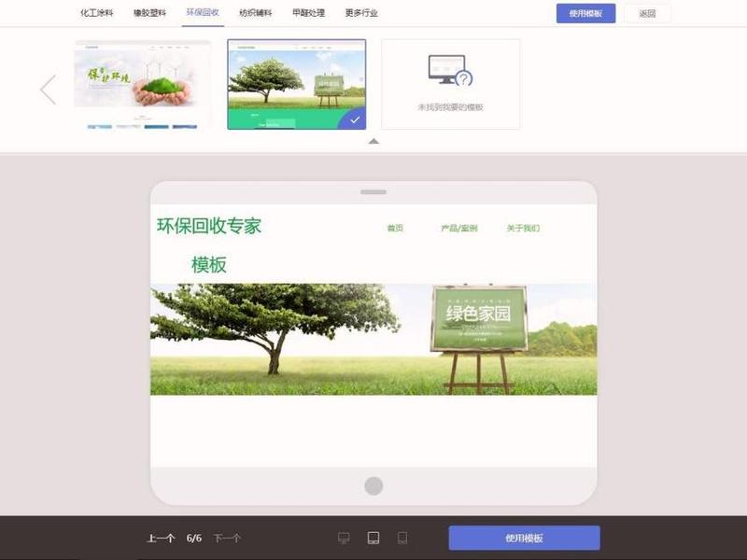The image size is (747, 560).
Task: Open the 未找到我要的模板 card
Action: click(x=450, y=84)
